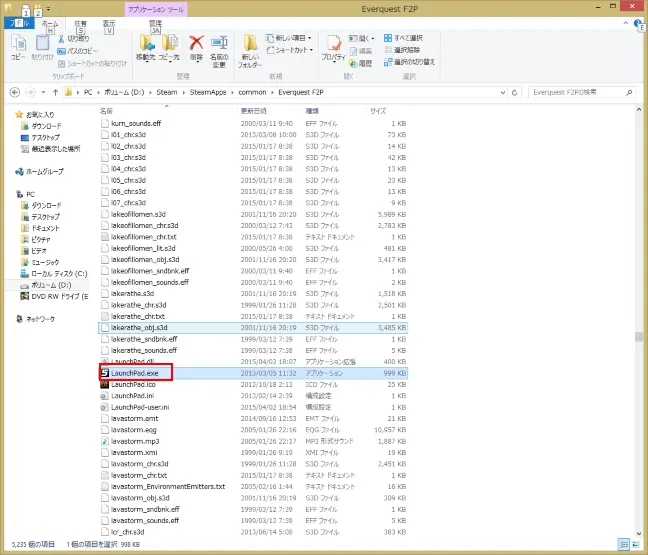Click the search magnifier icon

[x=629, y=92]
